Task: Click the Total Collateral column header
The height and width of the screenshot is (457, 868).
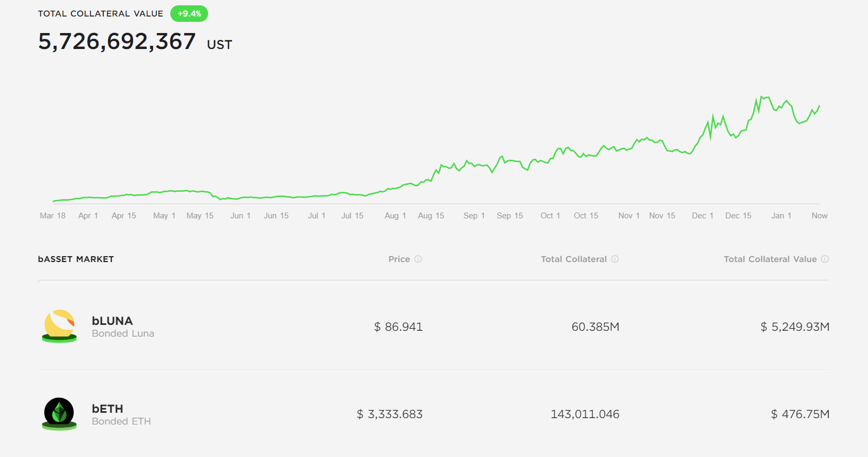Action: click(x=574, y=259)
